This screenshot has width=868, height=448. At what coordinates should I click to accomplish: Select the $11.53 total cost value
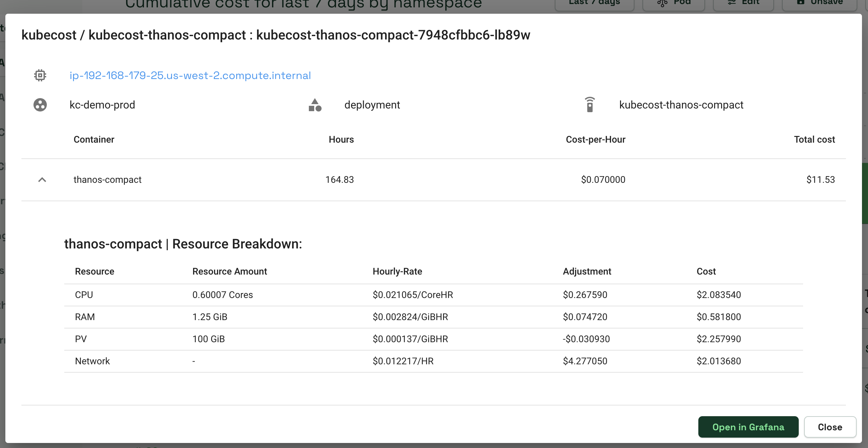820,180
